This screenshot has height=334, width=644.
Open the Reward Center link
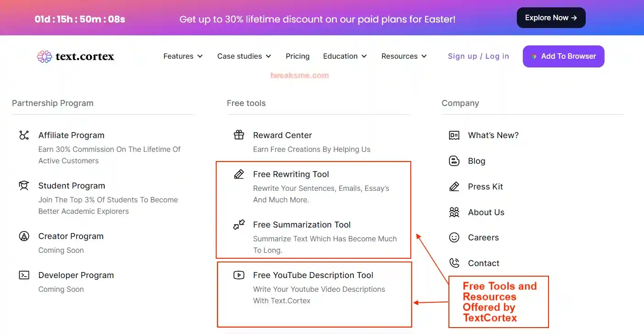point(282,135)
